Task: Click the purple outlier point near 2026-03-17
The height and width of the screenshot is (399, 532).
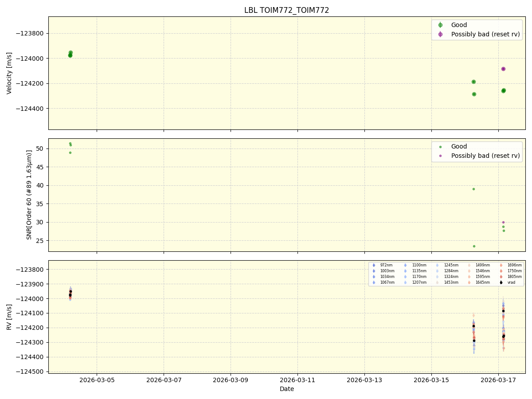Action: 503,69
